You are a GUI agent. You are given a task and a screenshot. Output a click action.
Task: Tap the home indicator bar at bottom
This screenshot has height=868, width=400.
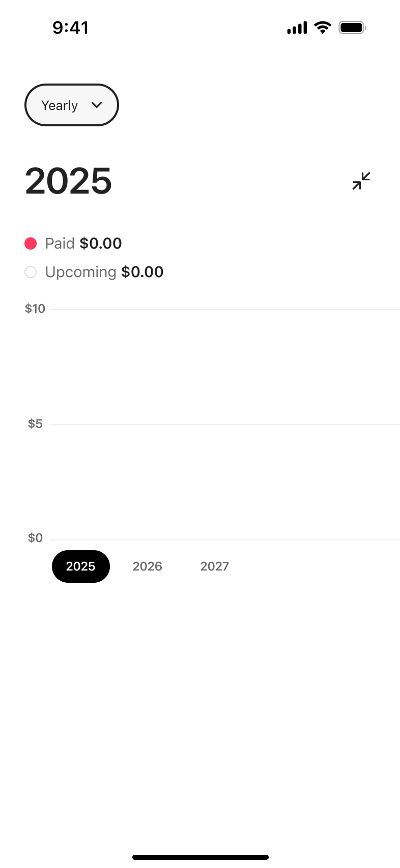coord(201,857)
